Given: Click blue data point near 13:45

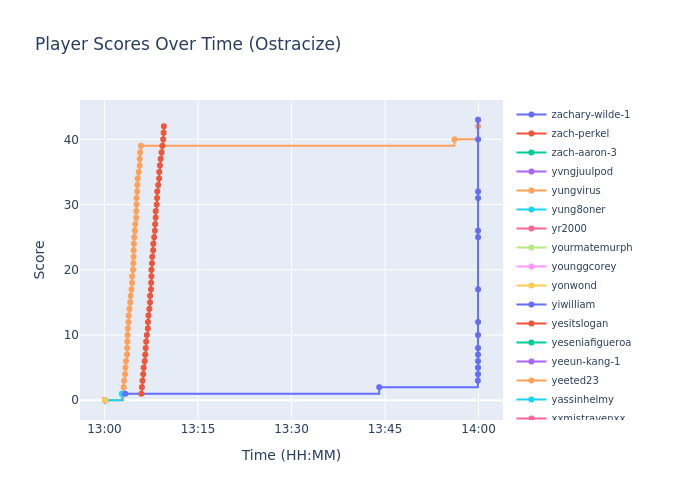Looking at the screenshot, I should pos(379,387).
